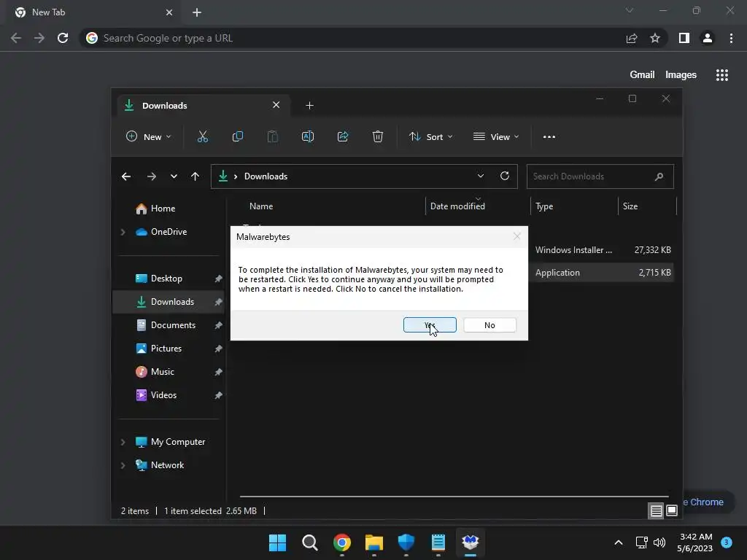
Task: Click the Copy icon in Explorer toolbar
Action: click(237, 136)
